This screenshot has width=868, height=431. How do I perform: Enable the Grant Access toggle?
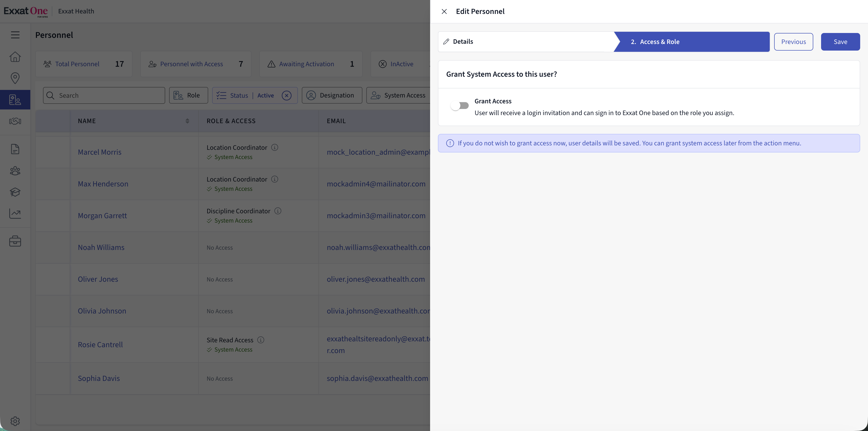pos(460,106)
